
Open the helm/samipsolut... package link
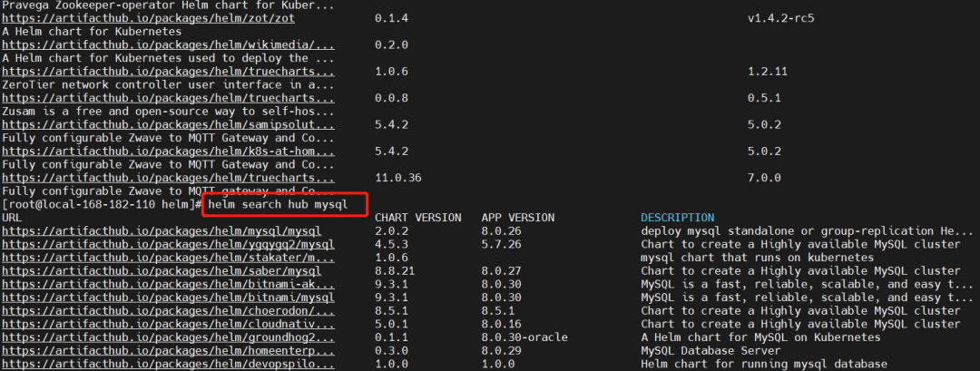(168, 125)
